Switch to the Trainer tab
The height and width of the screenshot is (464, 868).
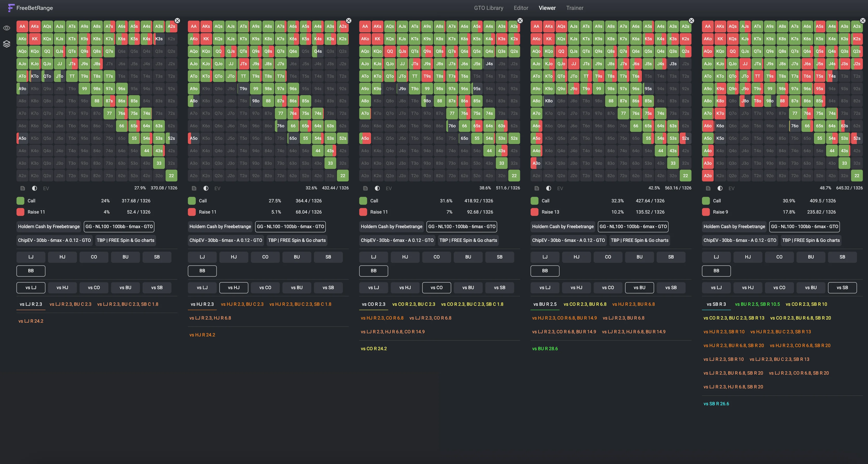[x=575, y=8]
